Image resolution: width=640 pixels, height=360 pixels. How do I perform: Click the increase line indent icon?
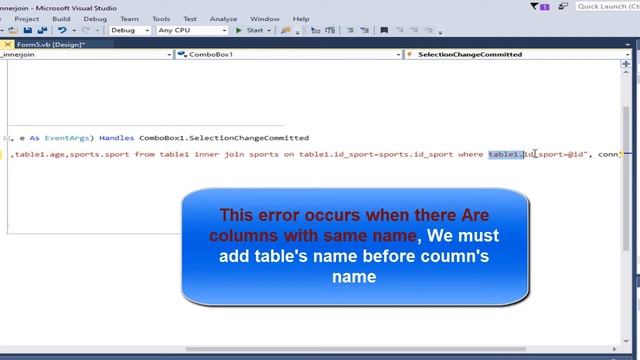click(364, 30)
